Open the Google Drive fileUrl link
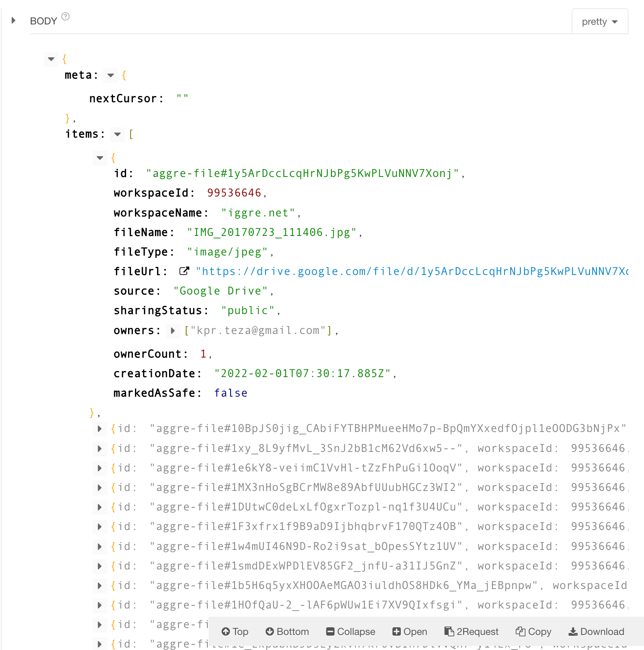644x650 pixels. click(412, 271)
